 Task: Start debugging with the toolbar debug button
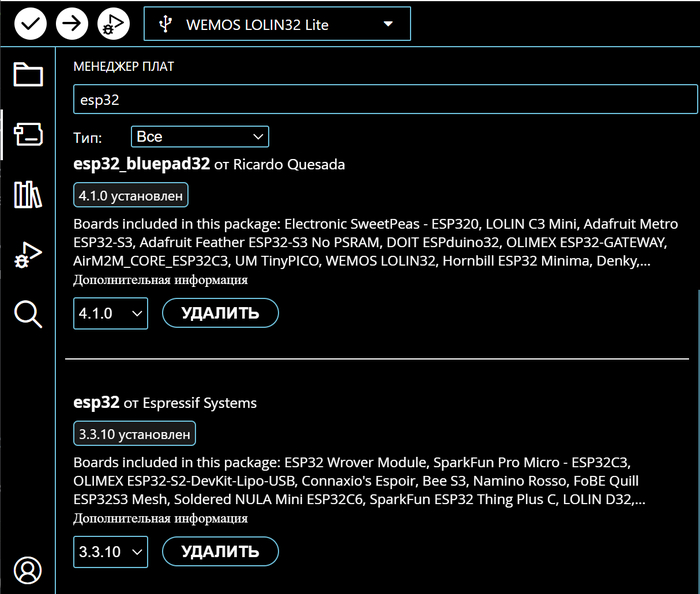(113, 24)
